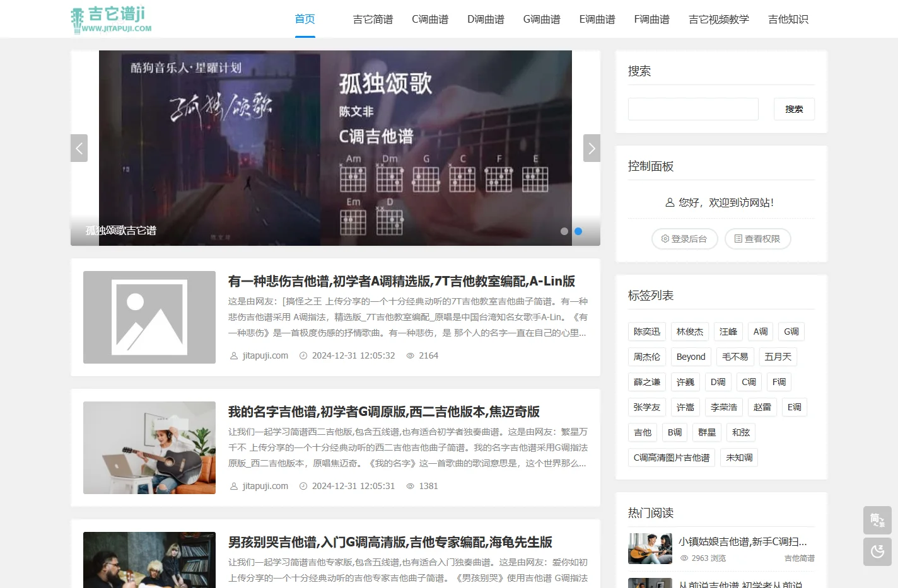Open the 首页 navigation tab
898x588 pixels.
coord(305,19)
